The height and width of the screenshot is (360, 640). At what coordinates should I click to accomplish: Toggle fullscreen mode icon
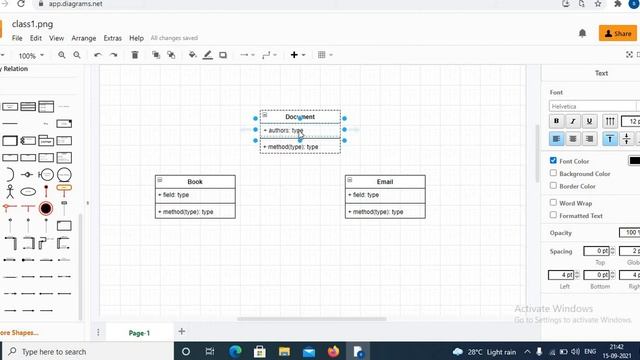coord(629,54)
